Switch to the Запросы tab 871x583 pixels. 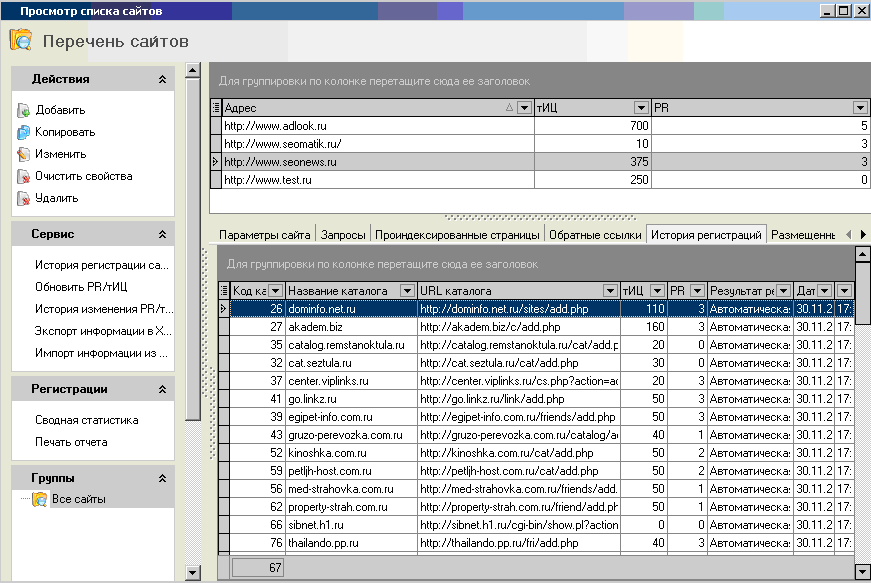[343, 235]
